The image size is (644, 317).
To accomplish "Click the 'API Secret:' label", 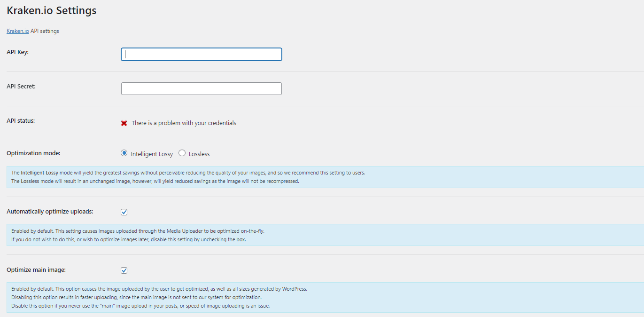I will pyautogui.click(x=21, y=87).
